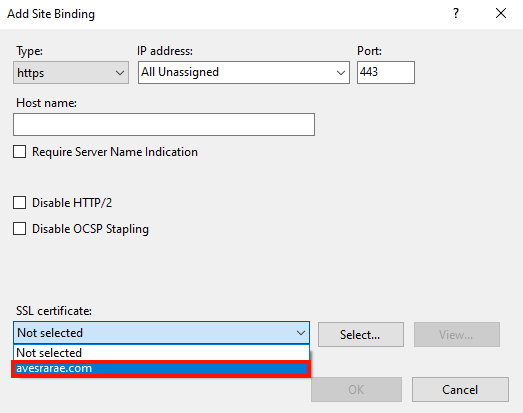
Task: Click the Type dropdown chevron arrow
Action: click(x=120, y=73)
